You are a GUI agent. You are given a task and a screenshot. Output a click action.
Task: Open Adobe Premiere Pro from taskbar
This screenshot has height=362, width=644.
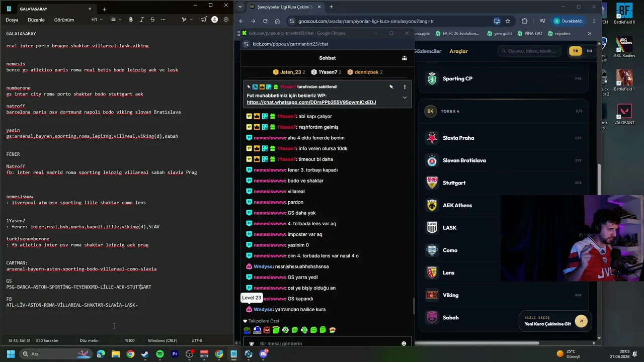coord(175,354)
